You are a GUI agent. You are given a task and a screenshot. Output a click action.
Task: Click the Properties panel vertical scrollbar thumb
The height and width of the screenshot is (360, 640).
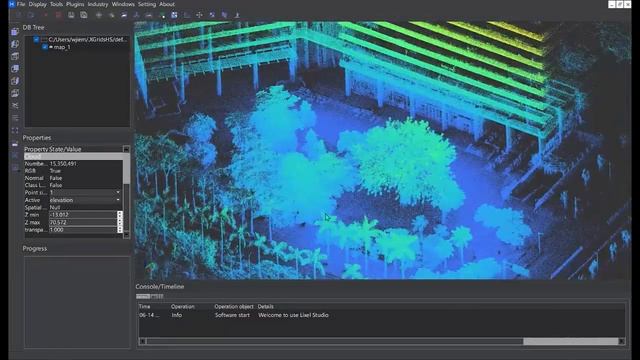(127, 168)
